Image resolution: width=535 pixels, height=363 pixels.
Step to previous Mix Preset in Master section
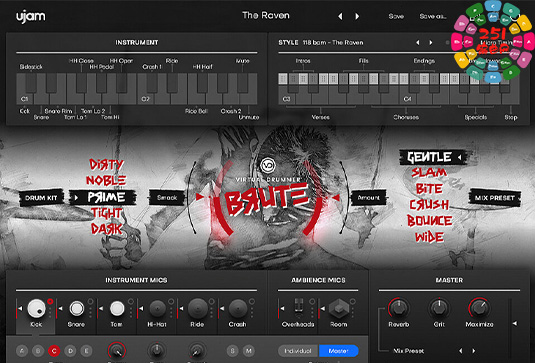click(461, 351)
